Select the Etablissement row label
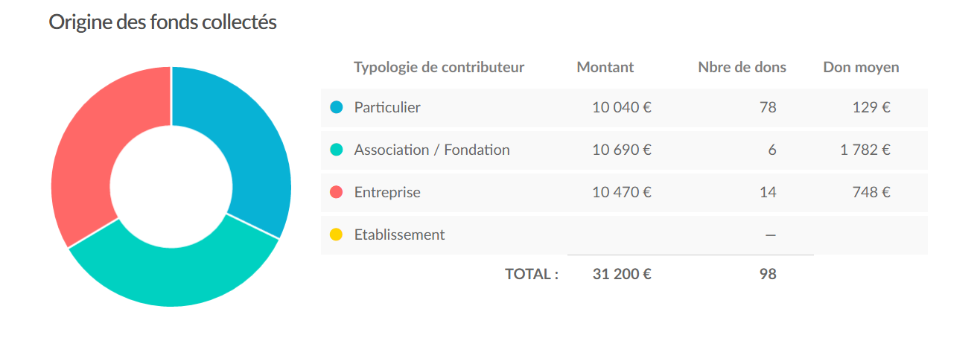 coord(399,235)
